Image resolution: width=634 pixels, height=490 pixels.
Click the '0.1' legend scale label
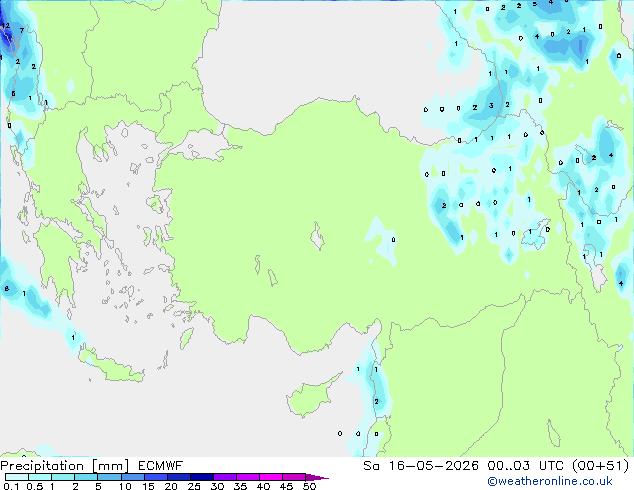tap(11, 486)
